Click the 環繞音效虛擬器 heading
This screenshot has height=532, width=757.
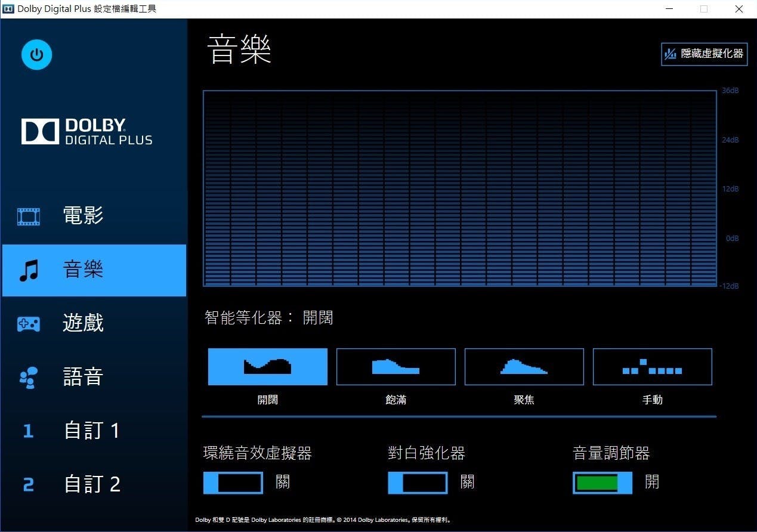point(258,454)
